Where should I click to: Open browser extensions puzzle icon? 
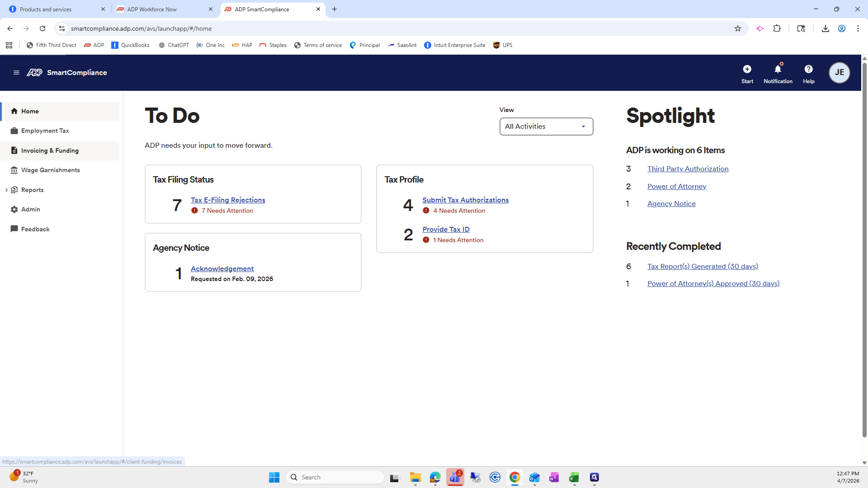[777, 28]
